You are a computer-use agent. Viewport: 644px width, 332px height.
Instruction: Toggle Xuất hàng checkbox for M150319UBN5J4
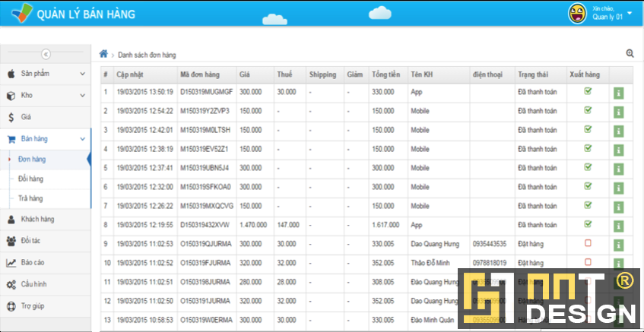pyautogui.click(x=588, y=166)
